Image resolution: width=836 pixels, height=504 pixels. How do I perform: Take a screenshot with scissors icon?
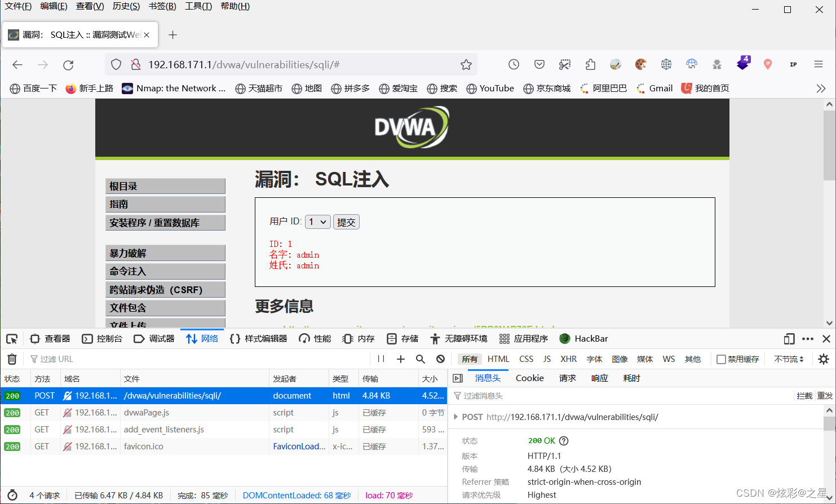point(565,64)
